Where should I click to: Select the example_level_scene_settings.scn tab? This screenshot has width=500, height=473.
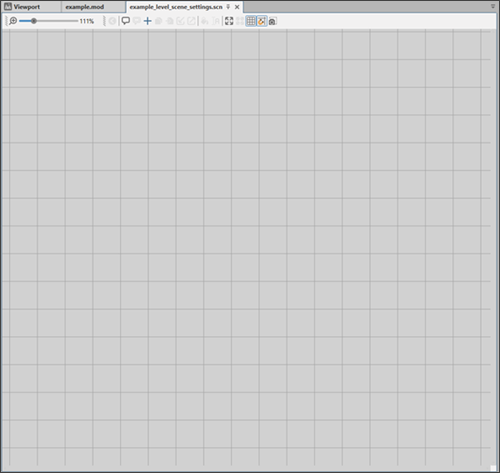click(176, 7)
